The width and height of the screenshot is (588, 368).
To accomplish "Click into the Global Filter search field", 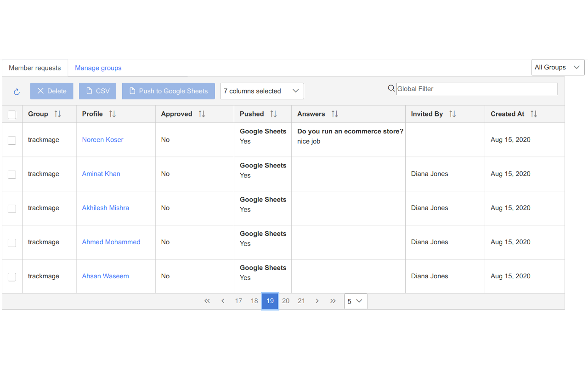I will click(476, 89).
